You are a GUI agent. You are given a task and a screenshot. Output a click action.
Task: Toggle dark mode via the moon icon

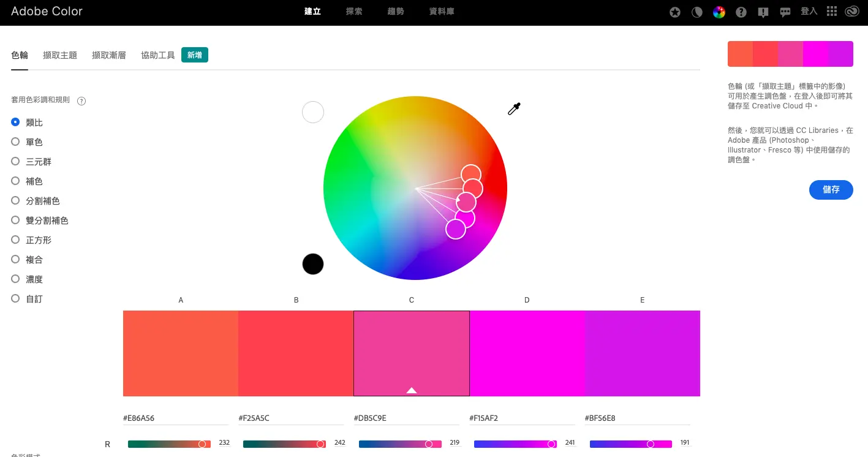click(x=697, y=12)
